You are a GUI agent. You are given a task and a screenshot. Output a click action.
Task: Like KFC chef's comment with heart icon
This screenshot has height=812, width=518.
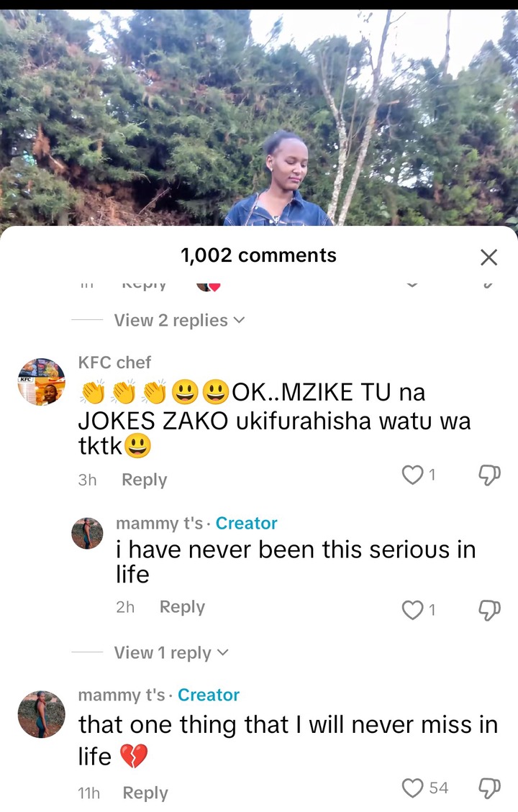click(x=413, y=475)
